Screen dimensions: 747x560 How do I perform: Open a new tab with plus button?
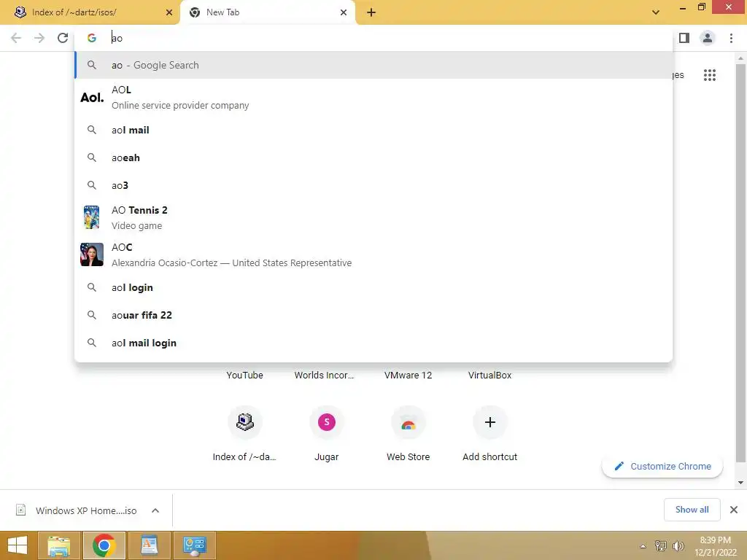(371, 12)
